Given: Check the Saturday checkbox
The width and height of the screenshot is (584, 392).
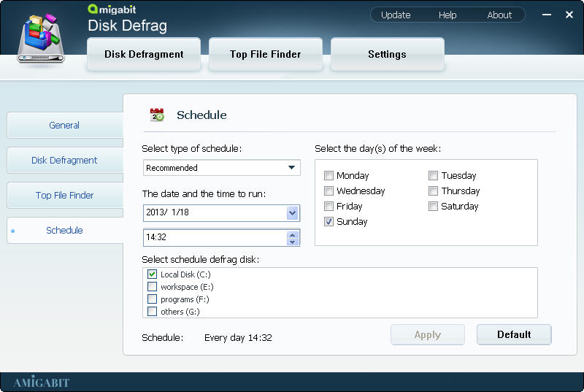Looking at the screenshot, I should coord(433,207).
